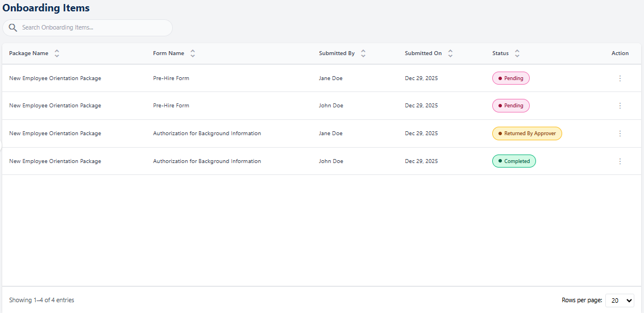644x313 pixels.
Task: Open the Rows per page dropdown
Action: click(x=620, y=301)
